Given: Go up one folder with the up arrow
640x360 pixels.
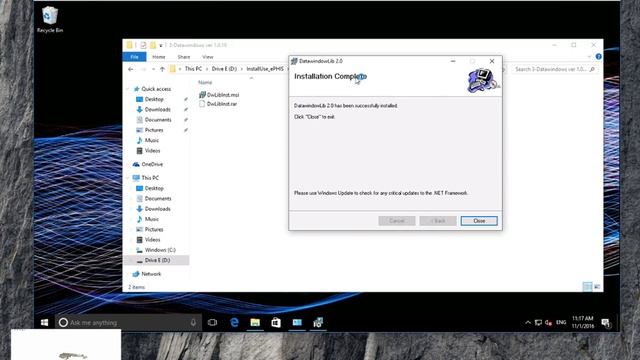Looking at the screenshot, I should click(162, 69).
